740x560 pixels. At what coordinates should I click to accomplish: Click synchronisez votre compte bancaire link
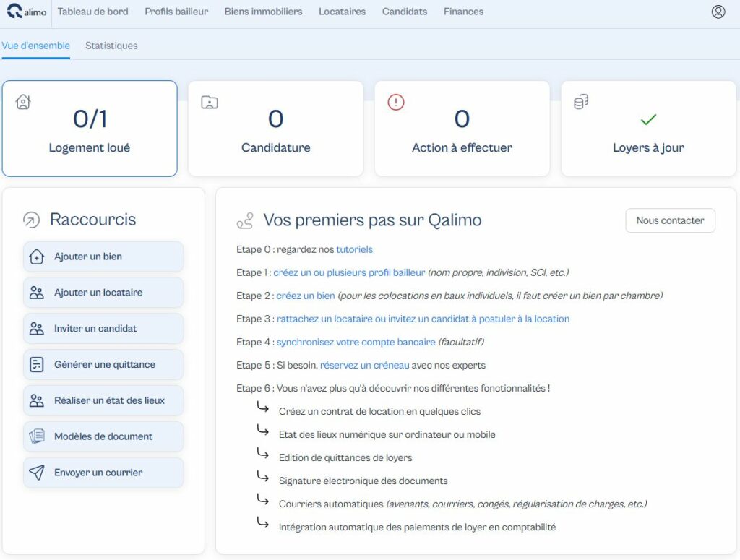point(356,342)
